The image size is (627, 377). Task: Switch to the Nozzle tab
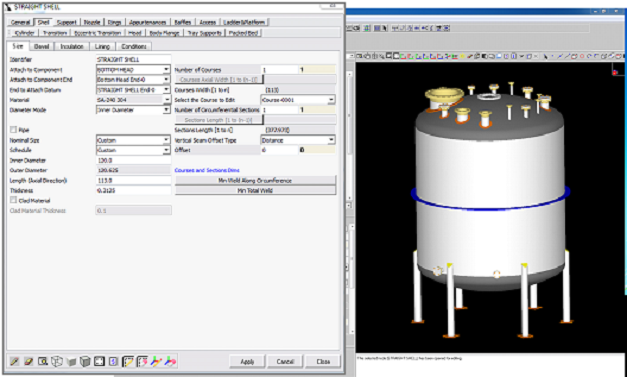coord(92,22)
